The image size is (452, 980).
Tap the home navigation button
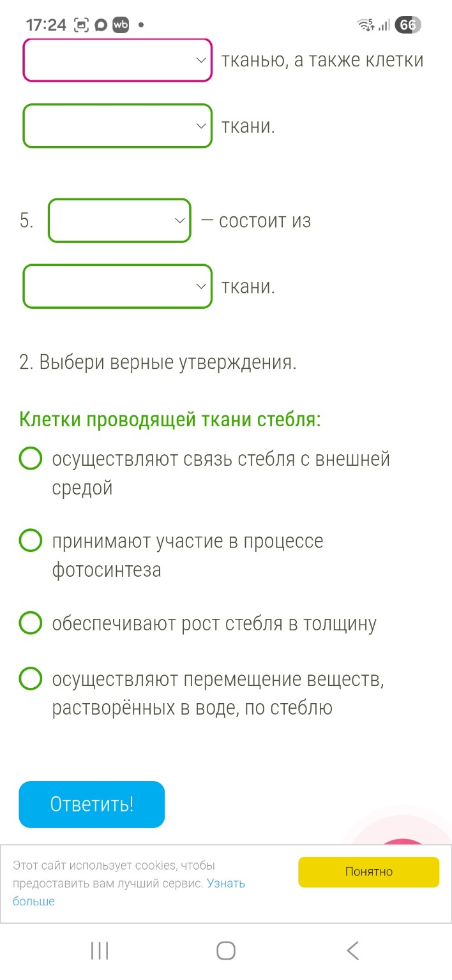click(x=225, y=950)
